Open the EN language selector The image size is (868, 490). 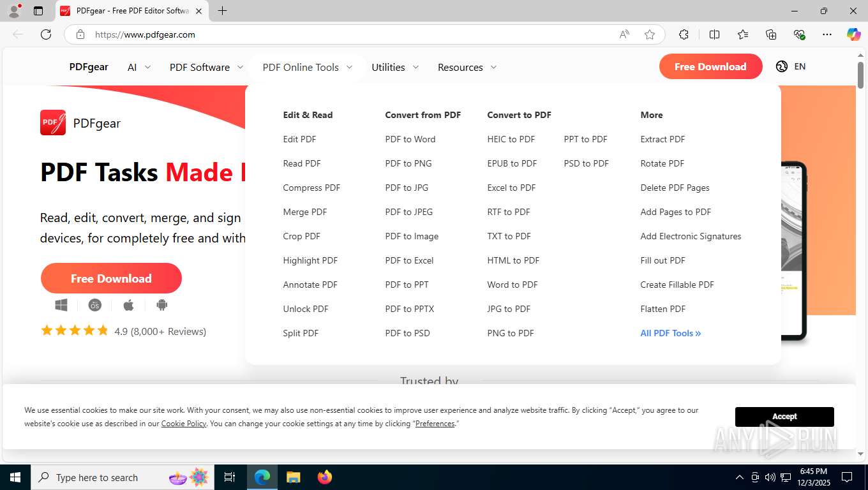tap(800, 66)
